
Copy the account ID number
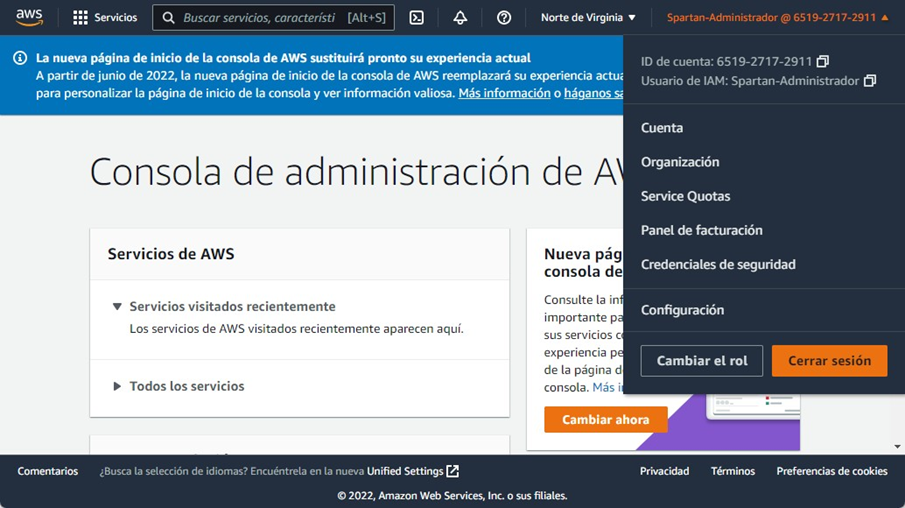click(823, 62)
